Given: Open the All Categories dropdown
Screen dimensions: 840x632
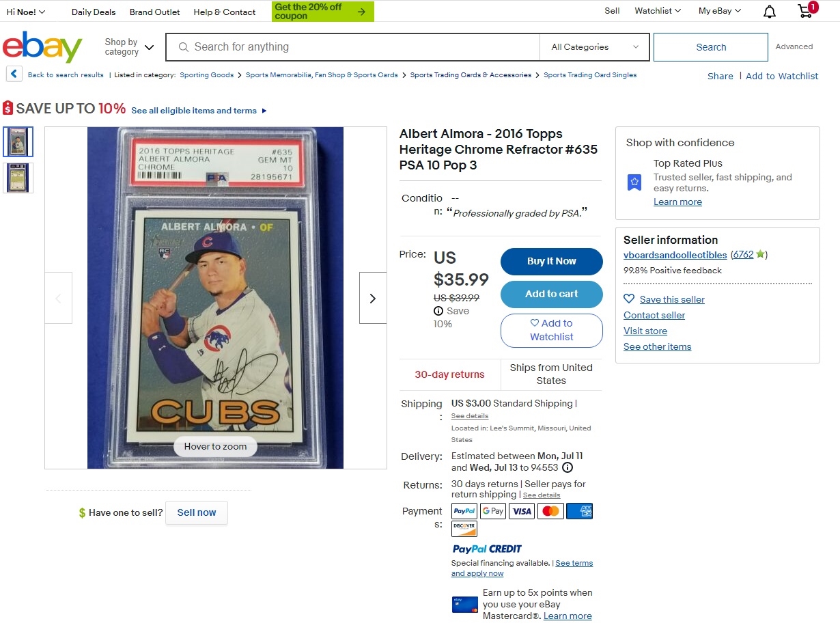Looking at the screenshot, I should click(595, 47).
